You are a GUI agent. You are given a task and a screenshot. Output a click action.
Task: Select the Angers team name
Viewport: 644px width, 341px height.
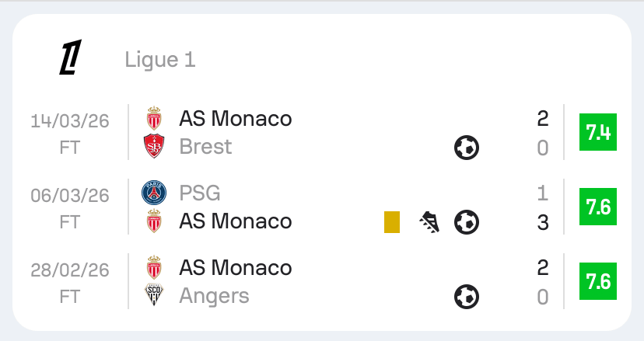tap(214, 296)
